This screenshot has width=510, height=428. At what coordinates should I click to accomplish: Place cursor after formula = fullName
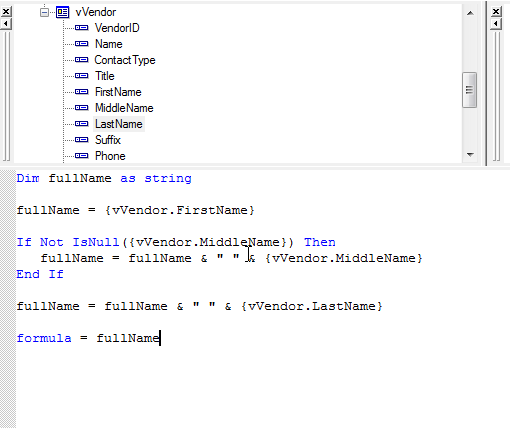161,338
